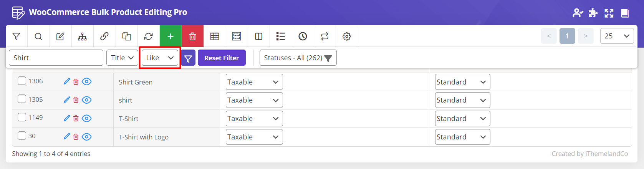Viewport: 644px width, 169px height.
Task: Click the red trash delete button
Action: 192,36
